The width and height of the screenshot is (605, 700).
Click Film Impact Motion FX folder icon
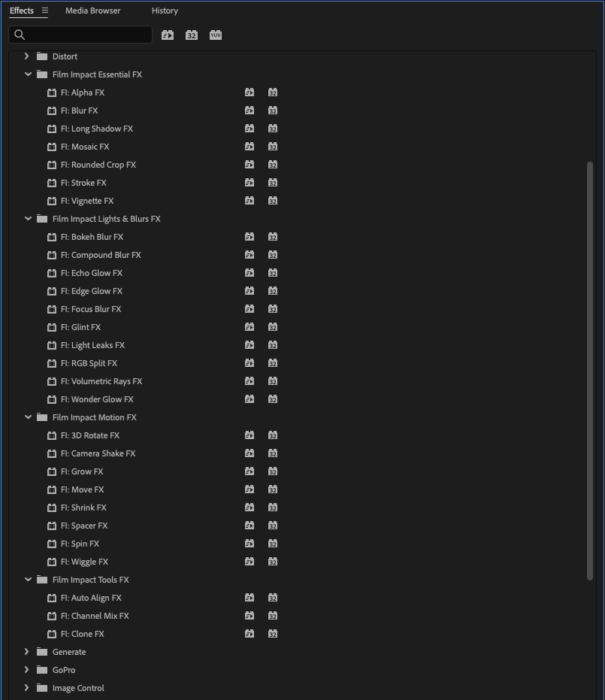42,417
